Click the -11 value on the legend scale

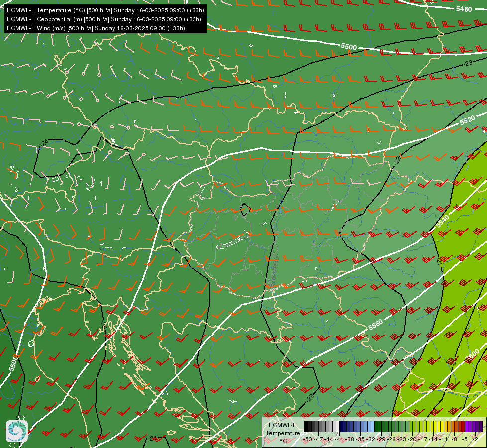point(444,439)
